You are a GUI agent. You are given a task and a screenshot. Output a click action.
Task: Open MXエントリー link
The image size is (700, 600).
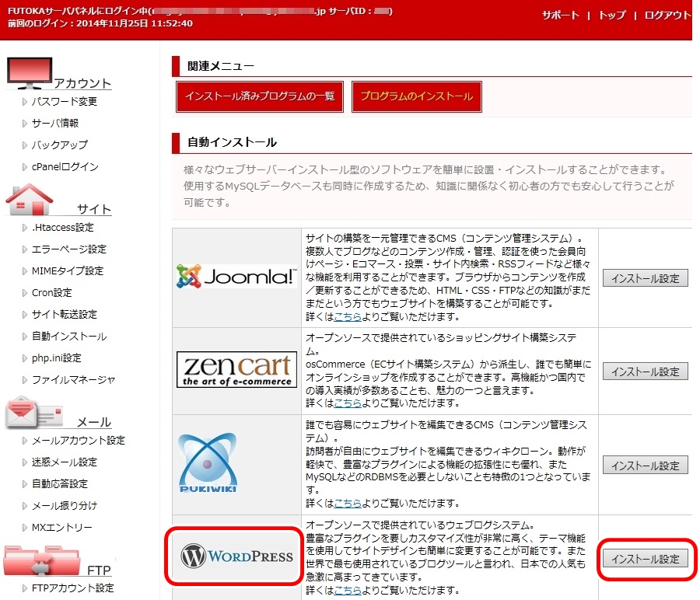click(x=61, y=528)
